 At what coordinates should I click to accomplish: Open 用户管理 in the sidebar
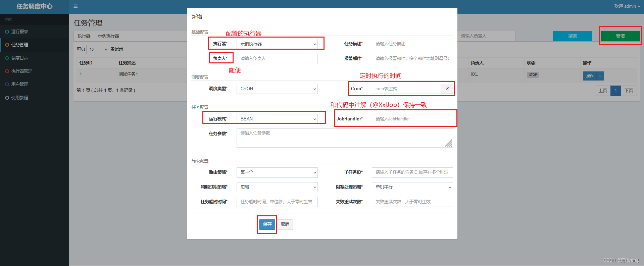(x=35, y=84)
